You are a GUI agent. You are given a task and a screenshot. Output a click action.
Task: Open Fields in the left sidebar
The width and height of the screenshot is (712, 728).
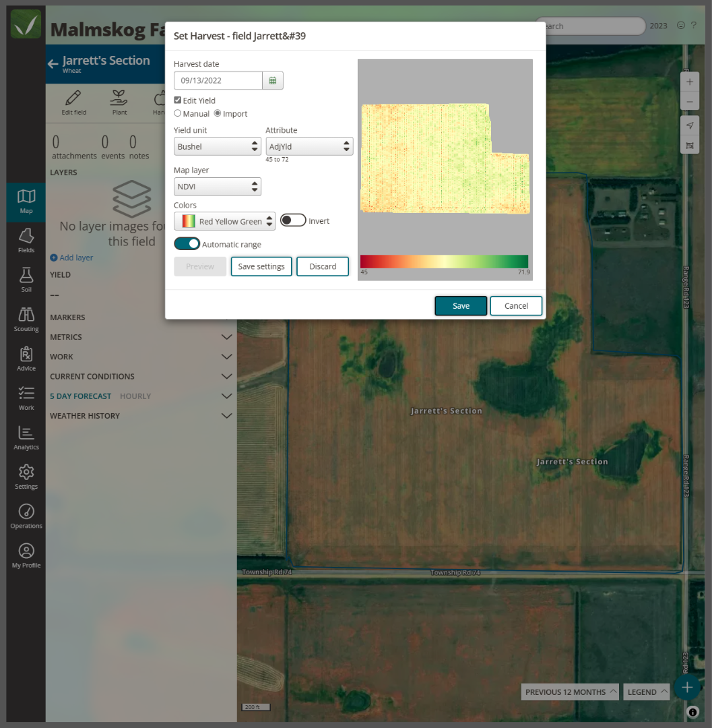26,241
